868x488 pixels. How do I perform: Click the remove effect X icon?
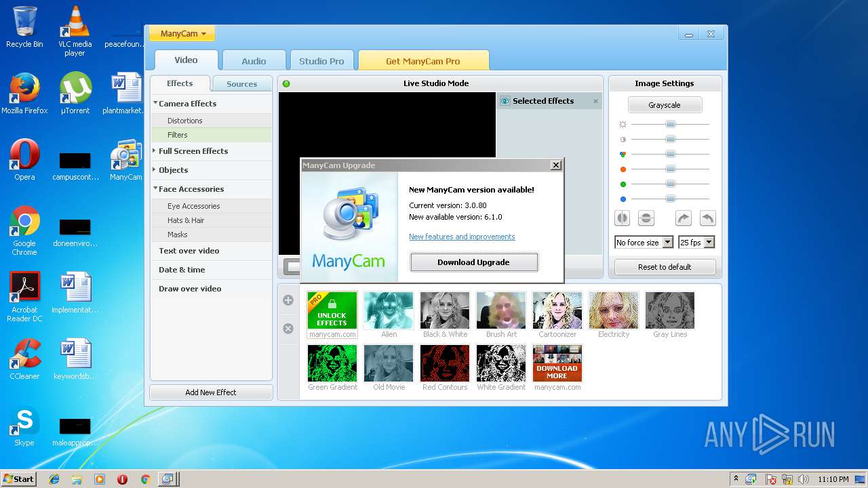point(288,329)
